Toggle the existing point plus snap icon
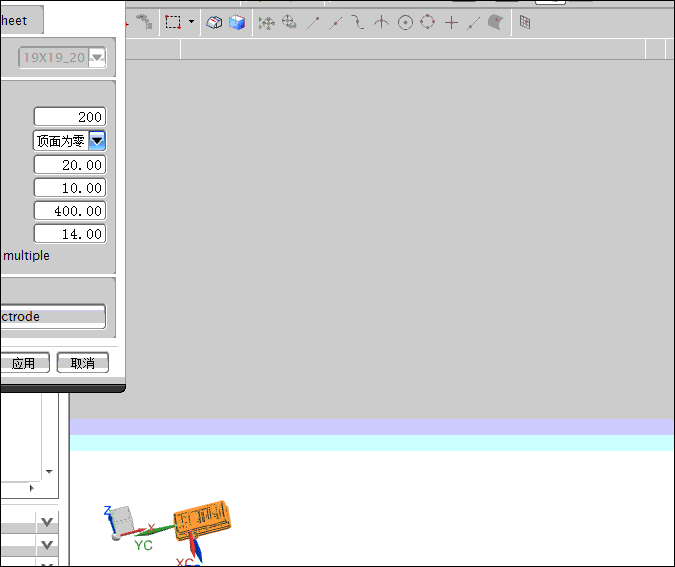 point(451,22)
